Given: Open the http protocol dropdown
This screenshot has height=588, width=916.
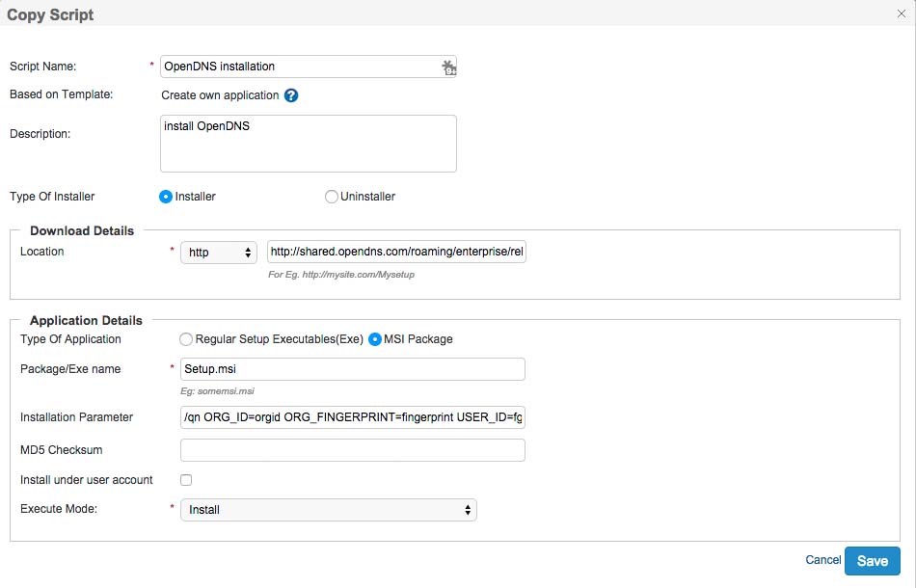Looking at the screenshot, I should tap(219, 253).
